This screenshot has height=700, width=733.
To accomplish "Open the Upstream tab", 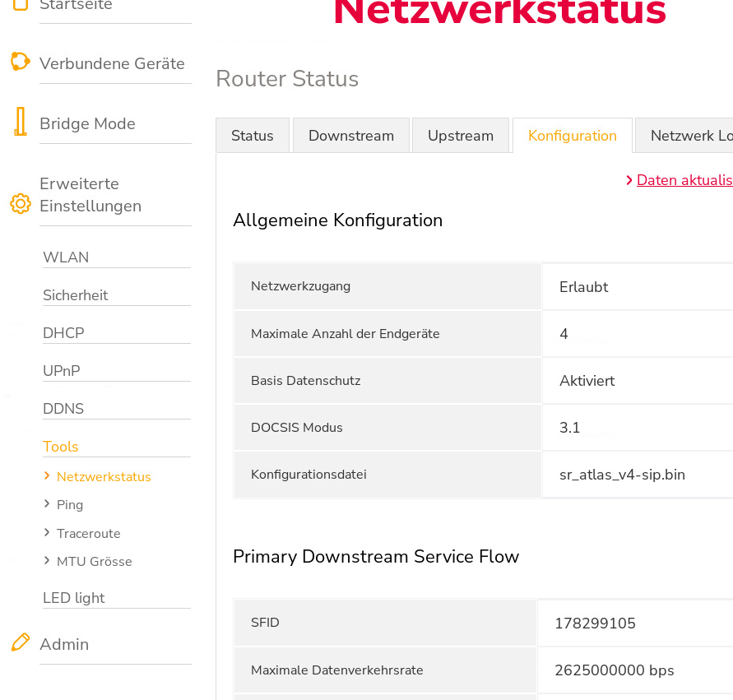I will click(461, 136).
